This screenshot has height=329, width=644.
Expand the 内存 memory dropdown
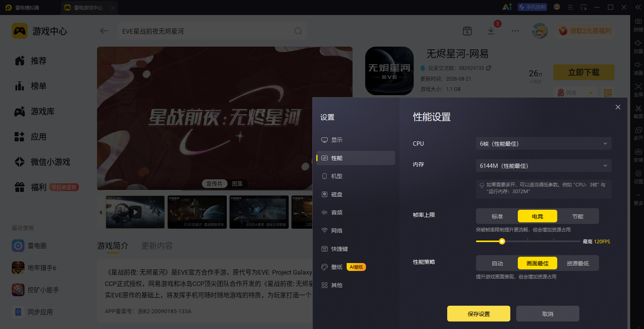(544, 165)
